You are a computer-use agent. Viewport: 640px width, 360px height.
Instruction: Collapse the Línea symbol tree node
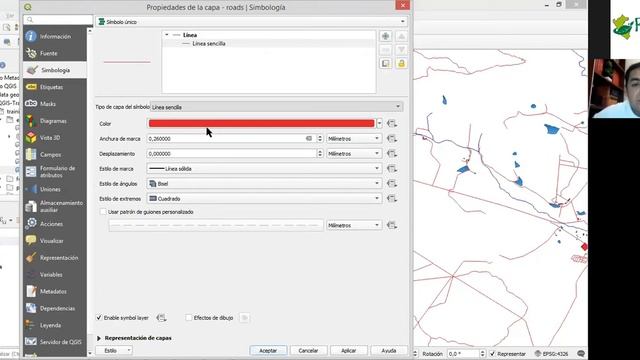click(x=167, y=35)
